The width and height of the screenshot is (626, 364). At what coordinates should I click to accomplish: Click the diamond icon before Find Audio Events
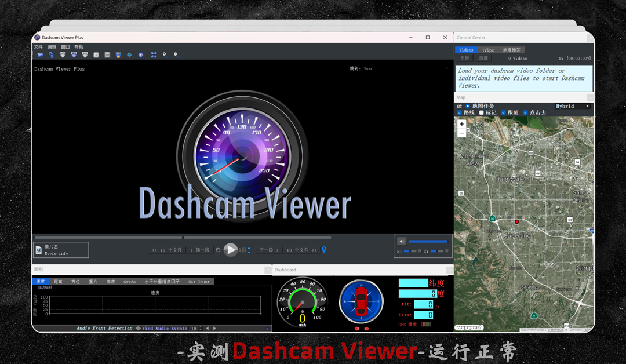[x=138, y=328]
